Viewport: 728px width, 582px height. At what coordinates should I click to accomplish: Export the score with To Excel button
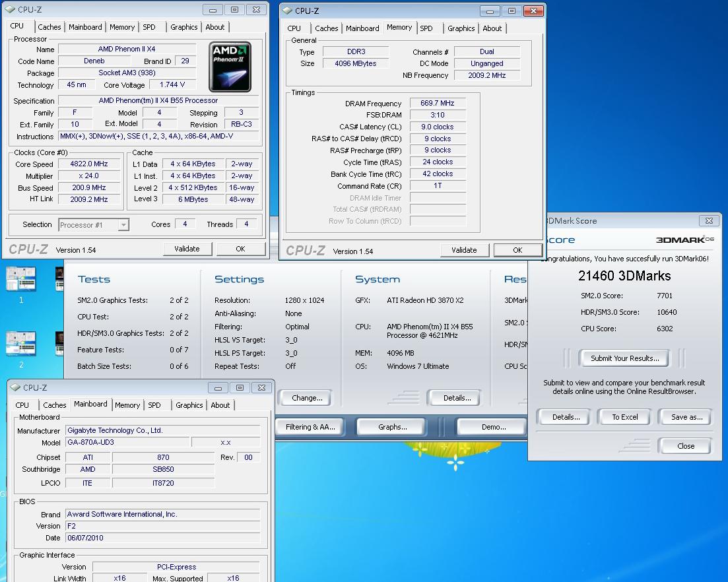(x=625, y=417)
